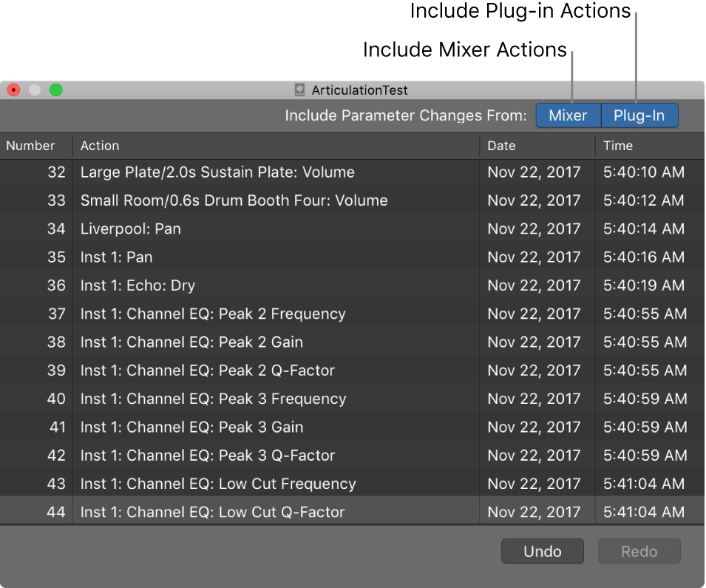Click action number 32
The height and width of the screenshot is (588, 706).
pos(56,172)
